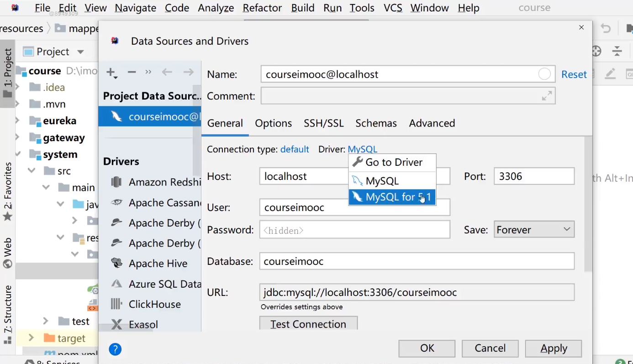The image size is (633, 364).
Task: Expand the .idea folder in project tree
Action: click(18, 87)
